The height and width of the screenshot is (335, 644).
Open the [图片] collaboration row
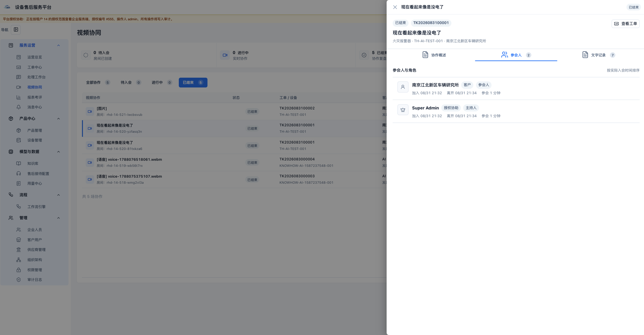tap(234, 111)
